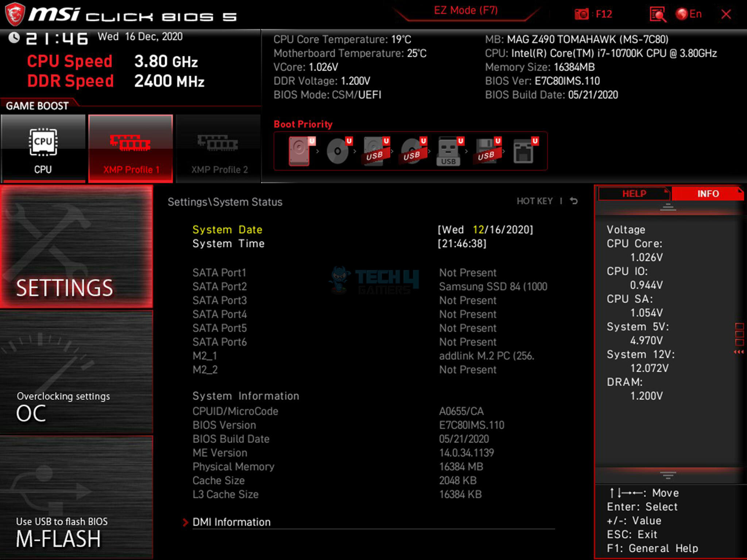
Task: Open the SETTINGS panel
Action: click(76, 246)
